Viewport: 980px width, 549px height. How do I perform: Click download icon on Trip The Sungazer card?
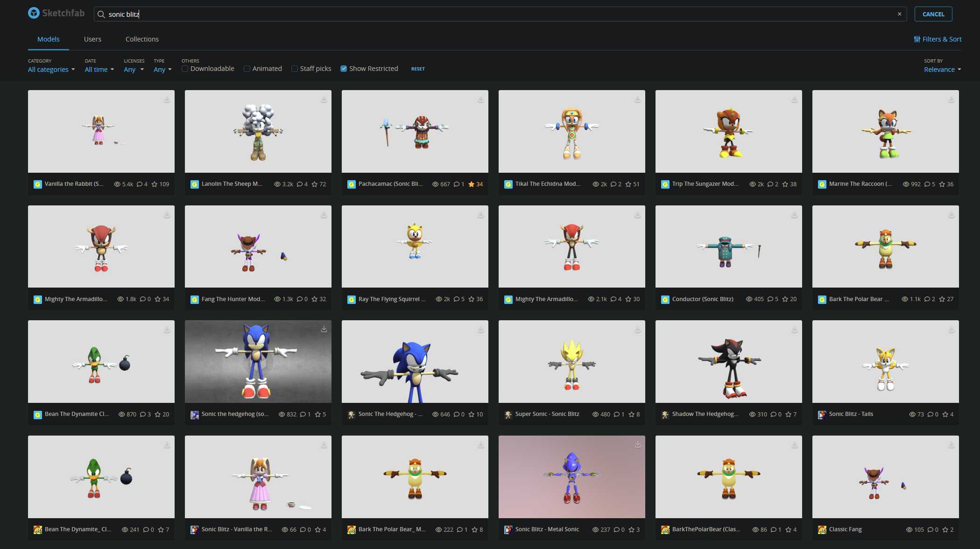794,99
